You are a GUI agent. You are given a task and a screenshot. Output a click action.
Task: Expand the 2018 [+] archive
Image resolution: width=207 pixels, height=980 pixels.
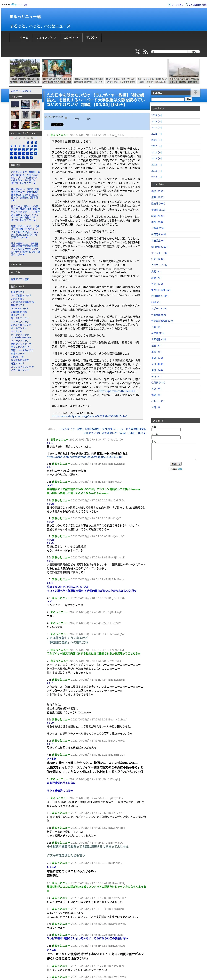coord(156,152)
